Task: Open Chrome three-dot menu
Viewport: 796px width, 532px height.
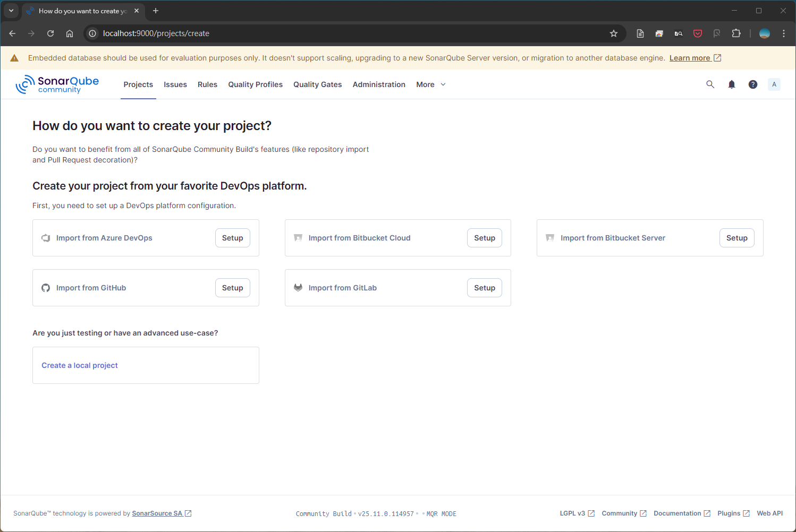Action: [783, 33]
